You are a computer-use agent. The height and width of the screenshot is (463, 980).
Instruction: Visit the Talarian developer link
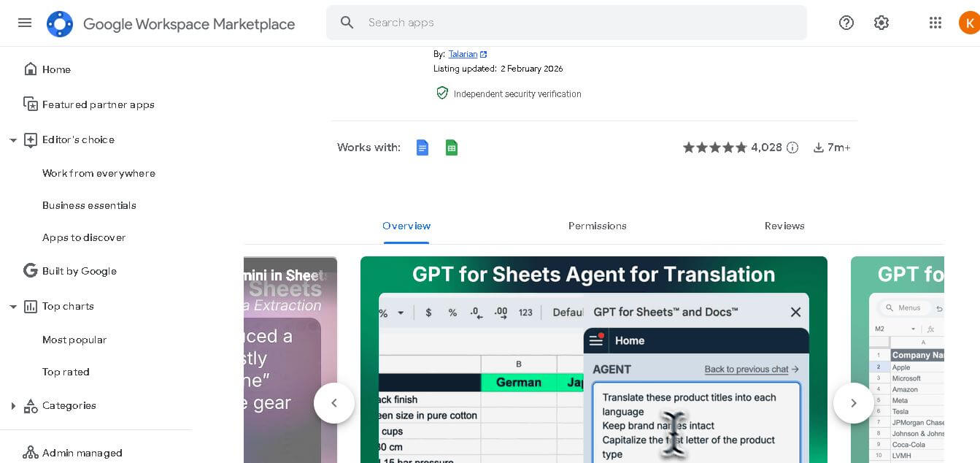(x=463, y=53)
